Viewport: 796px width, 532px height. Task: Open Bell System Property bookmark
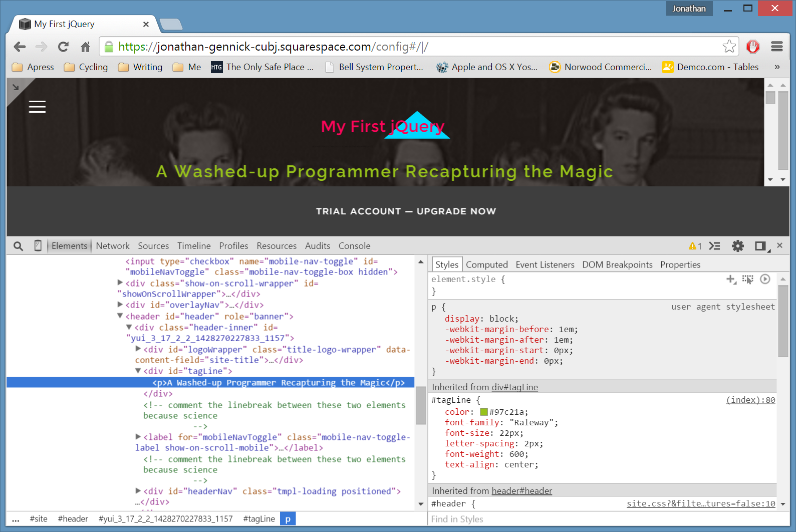point(374,67)
